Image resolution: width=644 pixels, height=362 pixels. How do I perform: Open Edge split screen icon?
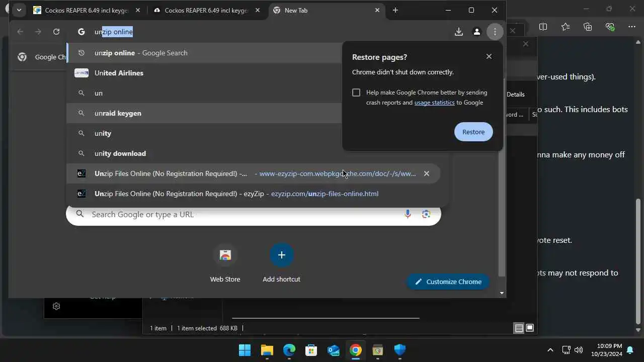(543, 27)
